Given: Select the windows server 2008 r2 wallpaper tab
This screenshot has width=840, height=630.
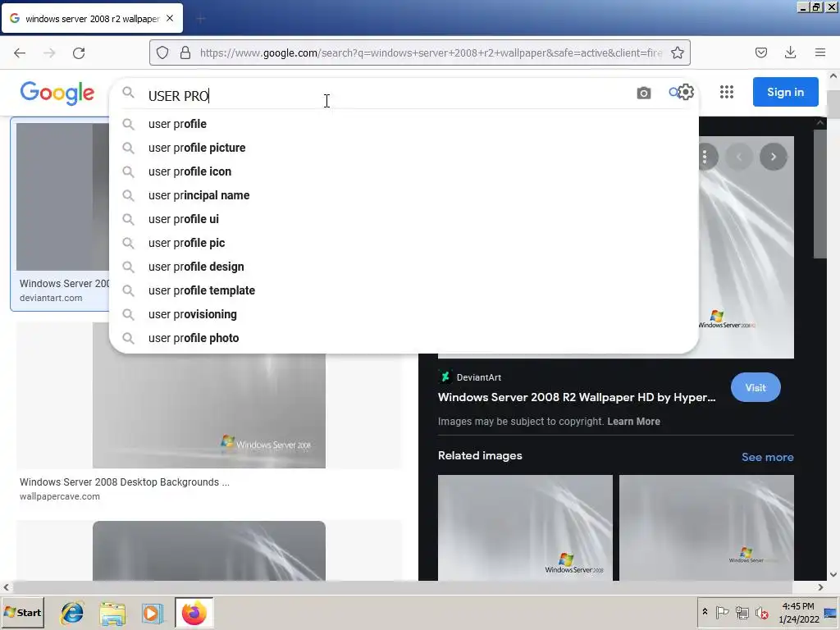Looking at the screenshot, I should 92,18.
